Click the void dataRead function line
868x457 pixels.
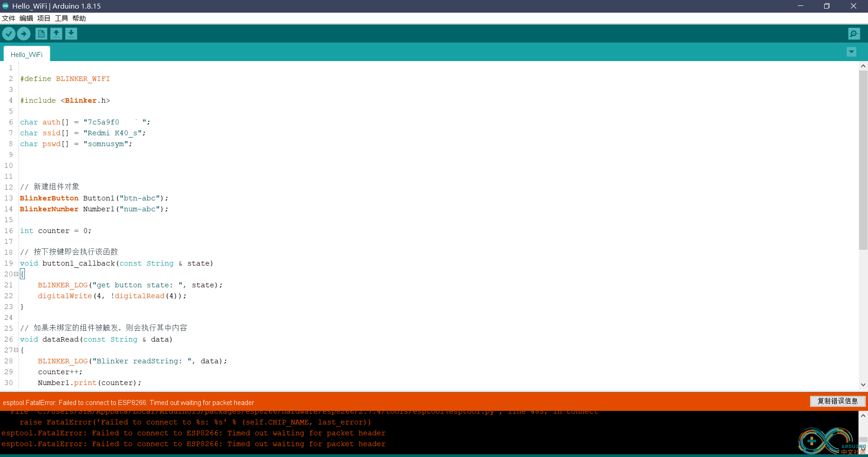tap(96, 339)
